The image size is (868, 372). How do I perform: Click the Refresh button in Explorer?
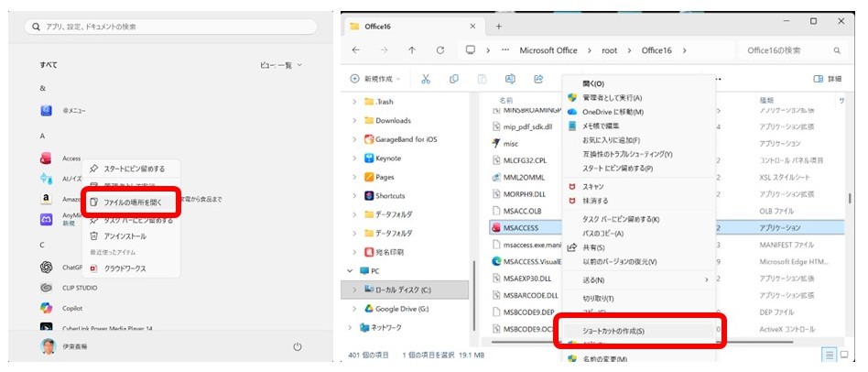click(x=440, y=50)
